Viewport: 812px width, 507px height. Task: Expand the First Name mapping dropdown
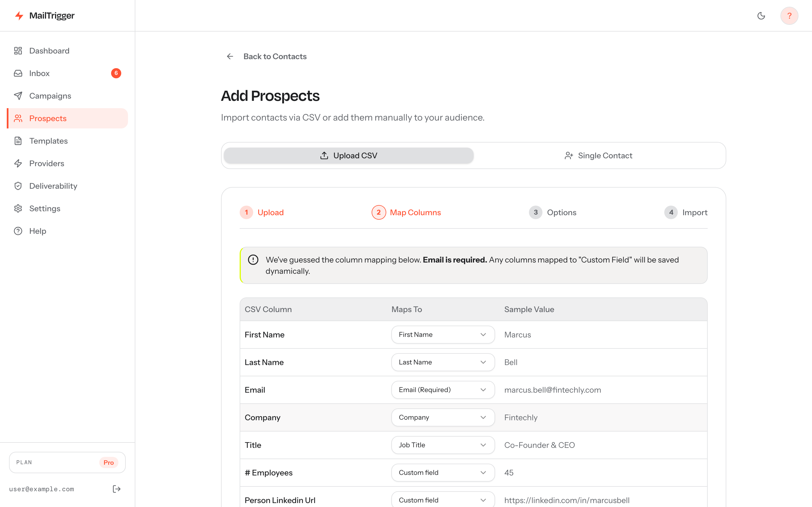[x=443, y=335]
